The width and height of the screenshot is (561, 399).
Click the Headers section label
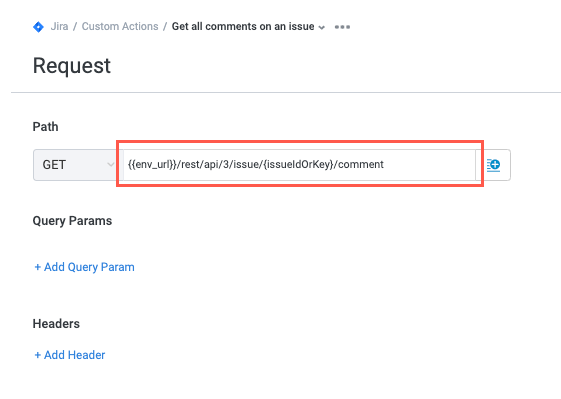click(56, 323)
